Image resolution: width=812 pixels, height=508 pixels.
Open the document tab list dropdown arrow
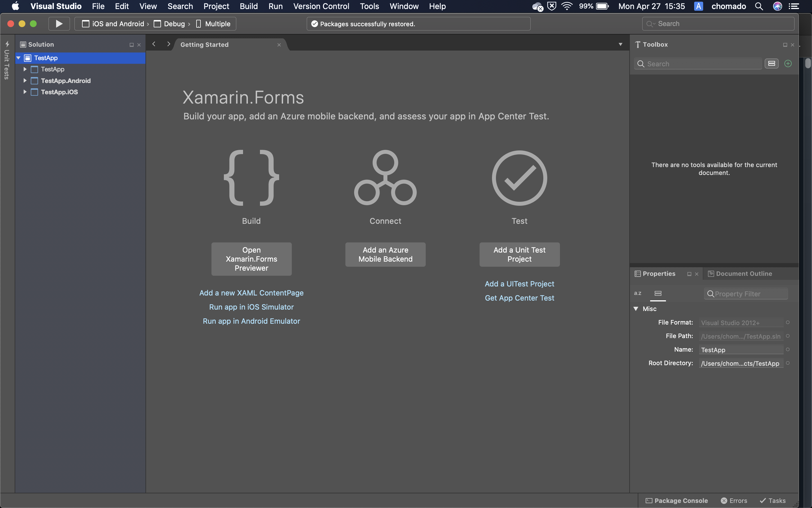[620, 44]
